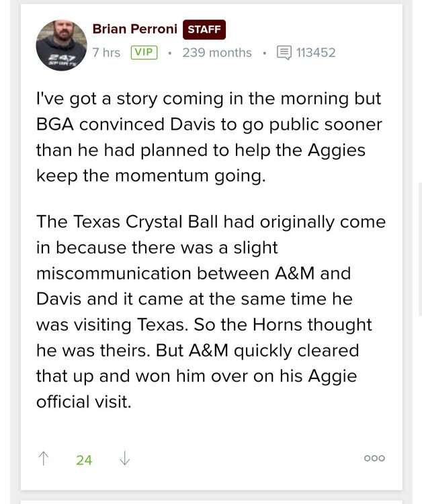Screen dimensions: 422x504
Task: Click the post count comment icon
Action: (284, 52)
